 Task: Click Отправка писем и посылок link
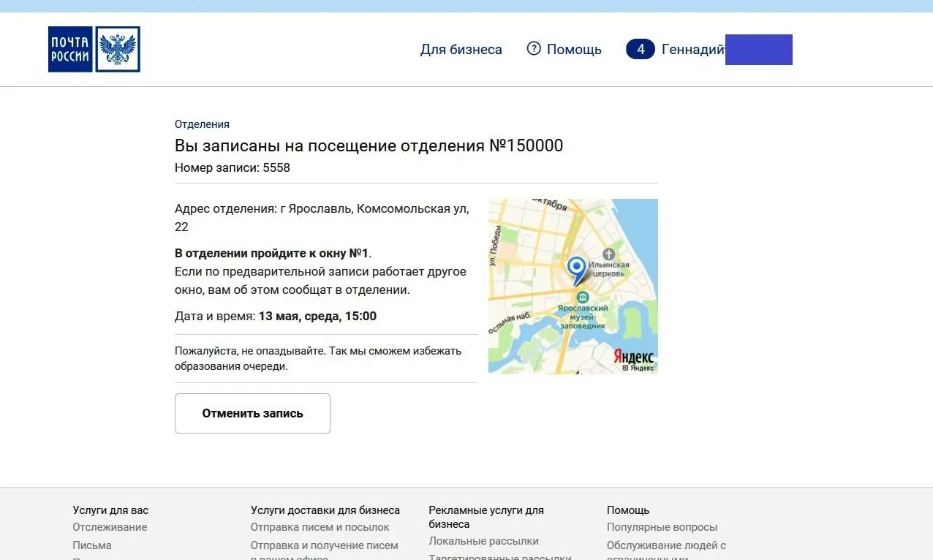point(320,527)
